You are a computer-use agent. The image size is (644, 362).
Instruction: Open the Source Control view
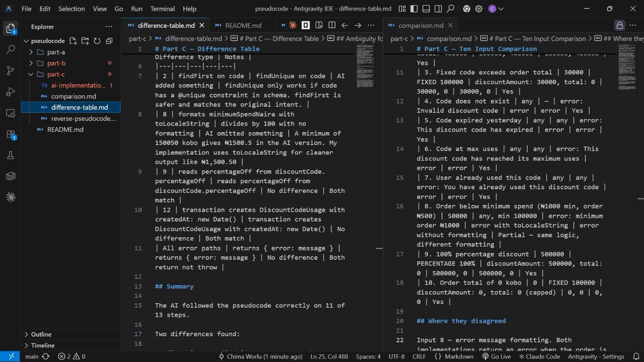[x=11, y=70]
